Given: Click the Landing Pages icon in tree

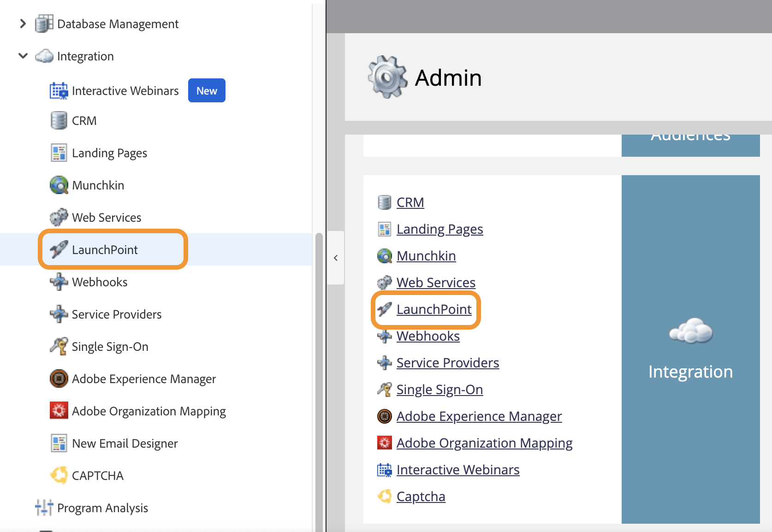Looking at the screenshot, I should (x=59, y=153).
